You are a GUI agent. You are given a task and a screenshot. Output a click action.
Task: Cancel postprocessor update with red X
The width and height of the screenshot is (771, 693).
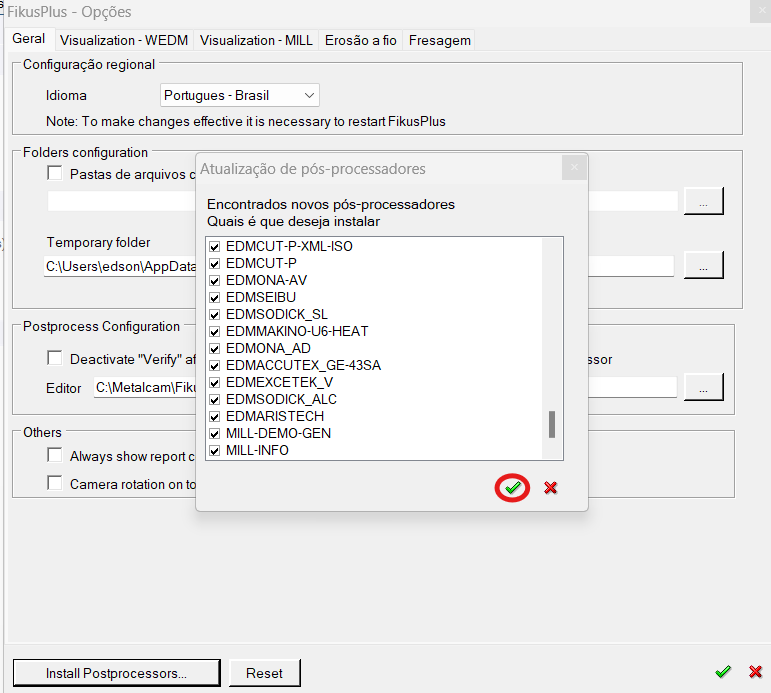pyautogui.click(x=550, y=488)
